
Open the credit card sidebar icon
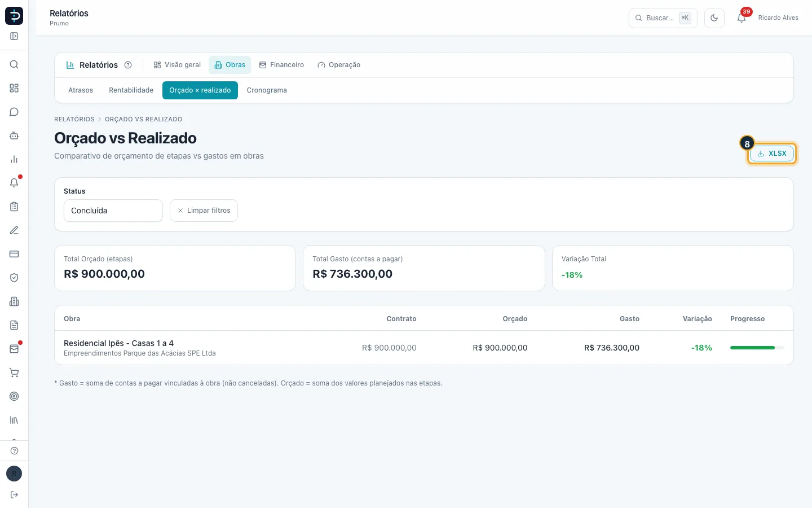(14, 254)
